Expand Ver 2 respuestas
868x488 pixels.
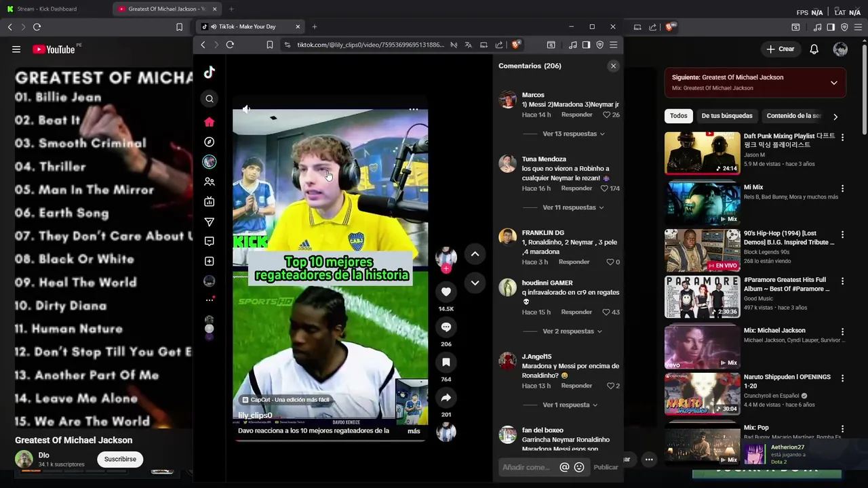click(x=572, y=331)
